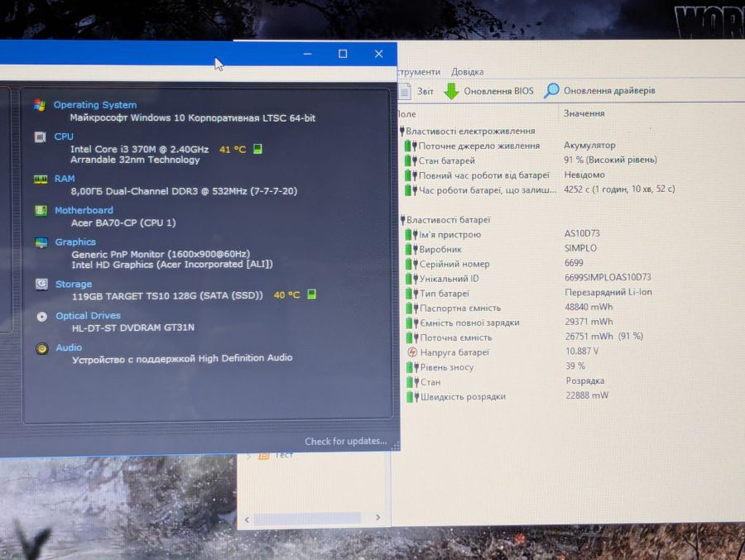
Task: Click the green arrow BIOS update icon
Action: pyautogui.click(x=451, y=91)
